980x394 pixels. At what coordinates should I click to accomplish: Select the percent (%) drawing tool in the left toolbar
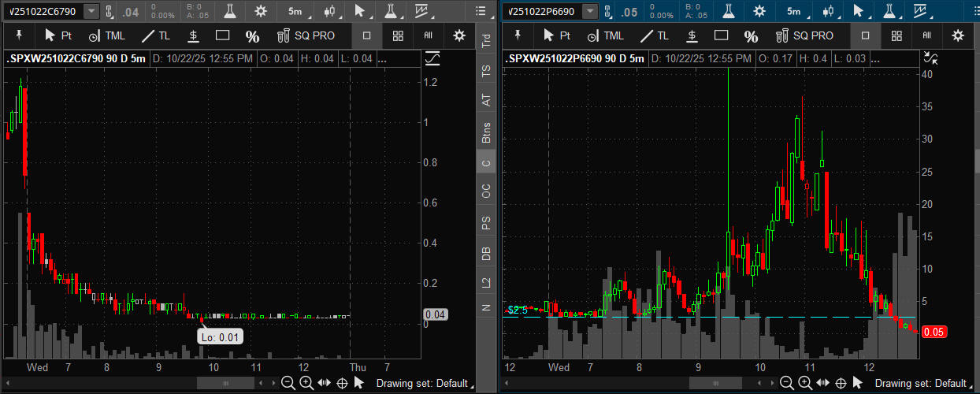point(252,36)
